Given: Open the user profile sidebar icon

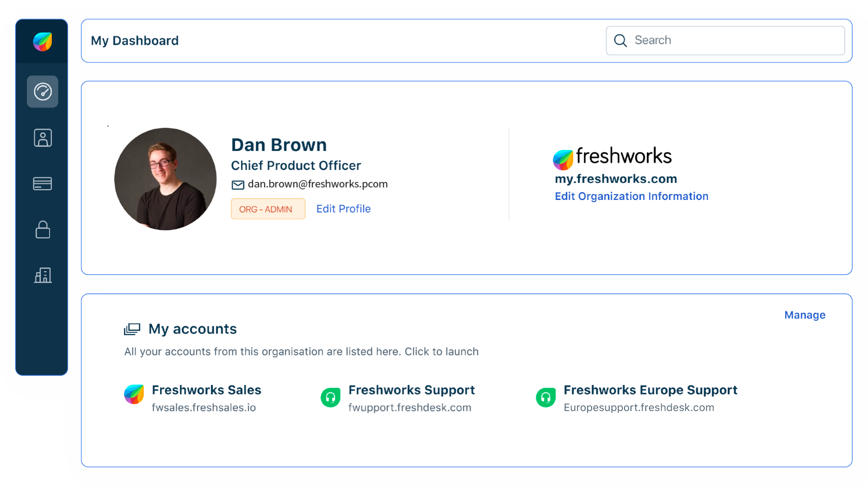Looking at the screenshot, I should 43,138.
